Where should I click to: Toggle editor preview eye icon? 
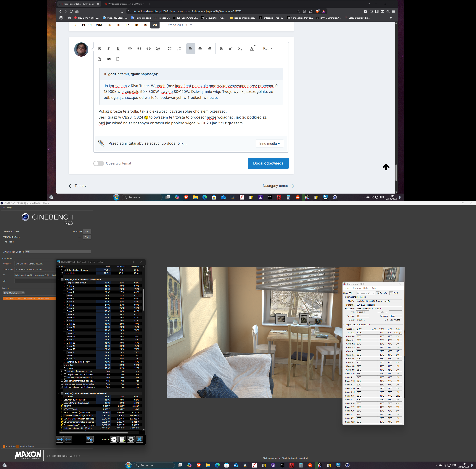coord(109,59)
